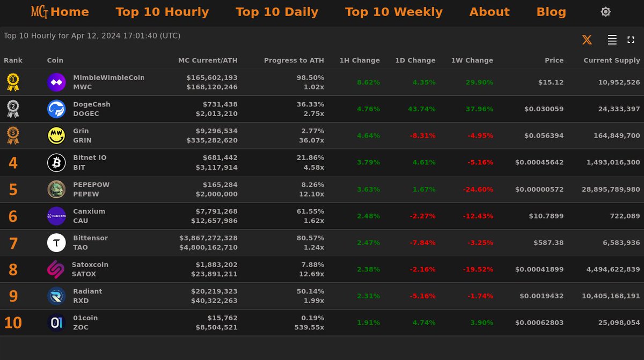Click the bronze rank 3 medal
This screenshot has width=644, height=360.
[13, 136]
